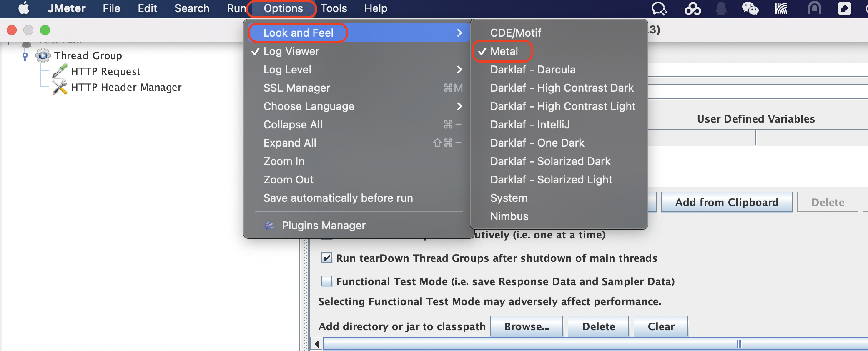
Task: Click the HTTP Header Manager tools icon
Action: point(60,87)
